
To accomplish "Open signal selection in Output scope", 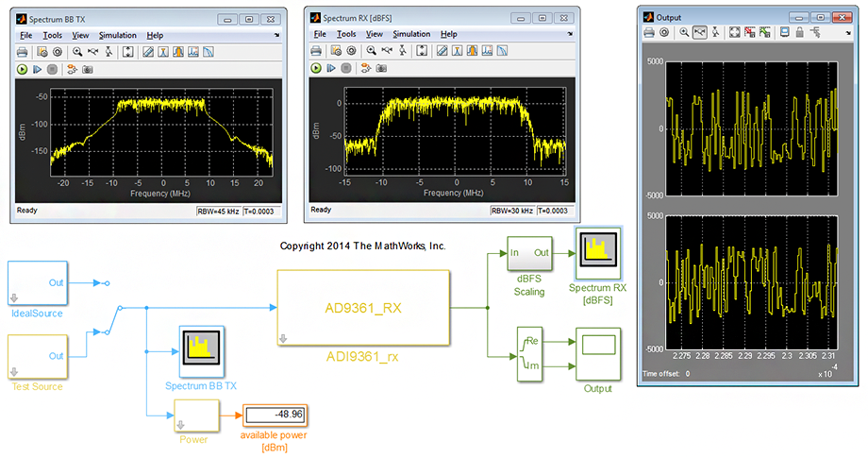I will 815,33.
